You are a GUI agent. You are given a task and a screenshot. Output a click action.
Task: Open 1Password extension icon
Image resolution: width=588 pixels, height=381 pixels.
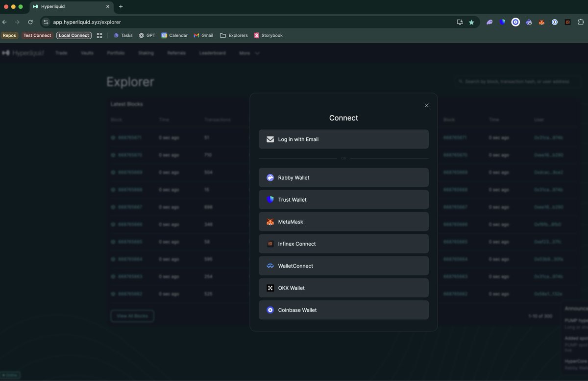click(x=555, y=22)
